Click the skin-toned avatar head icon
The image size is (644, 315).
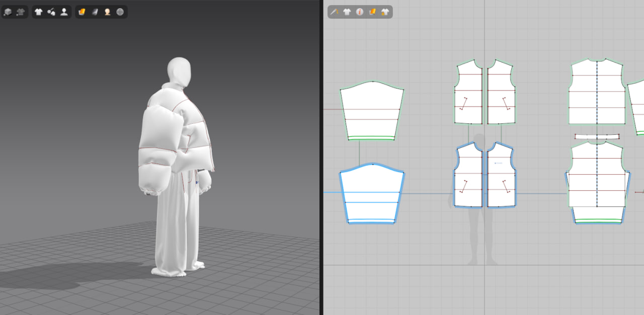(x=107, y=12)
